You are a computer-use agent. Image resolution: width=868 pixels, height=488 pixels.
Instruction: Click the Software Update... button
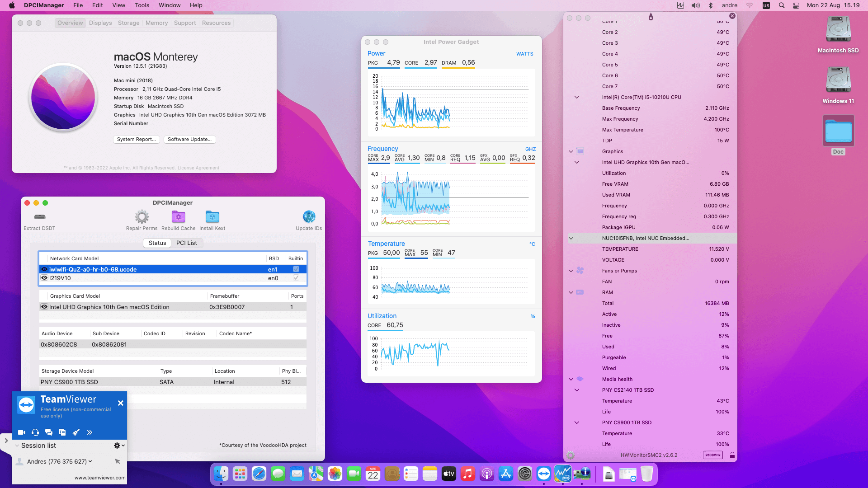(189, 139)
